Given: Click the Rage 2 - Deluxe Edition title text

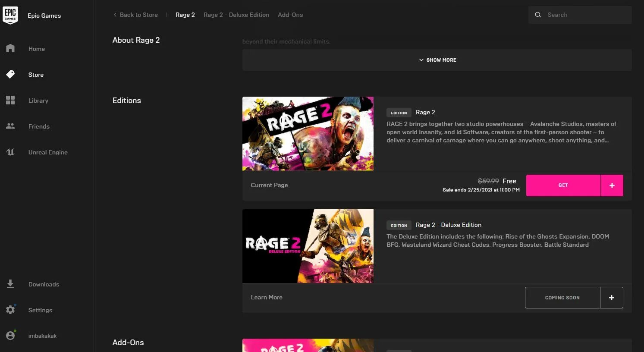Looking at the screenshot, I should [449, 225].
